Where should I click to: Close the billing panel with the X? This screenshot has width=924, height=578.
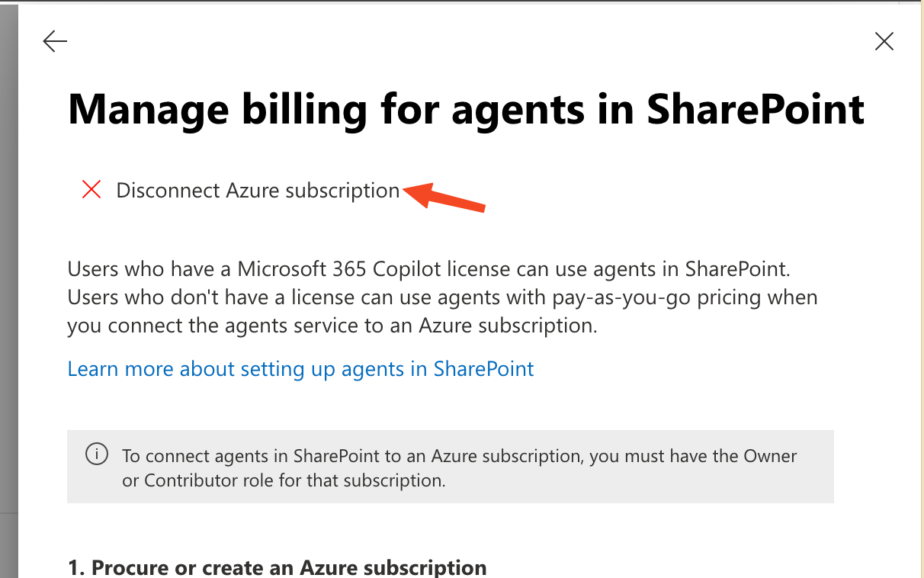tap(884, 41)
